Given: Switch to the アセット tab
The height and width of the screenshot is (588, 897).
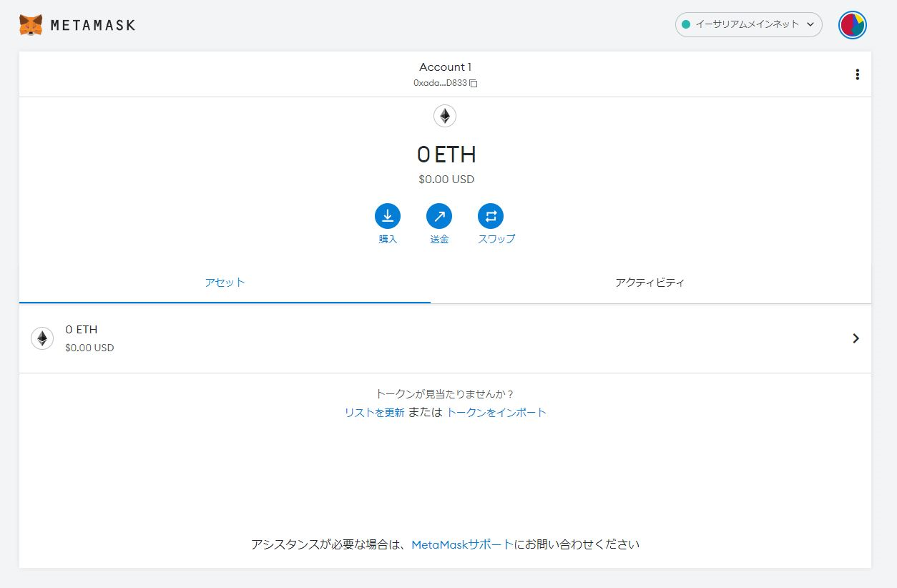Looking at the screenshot, I should (x=225, y=283).
